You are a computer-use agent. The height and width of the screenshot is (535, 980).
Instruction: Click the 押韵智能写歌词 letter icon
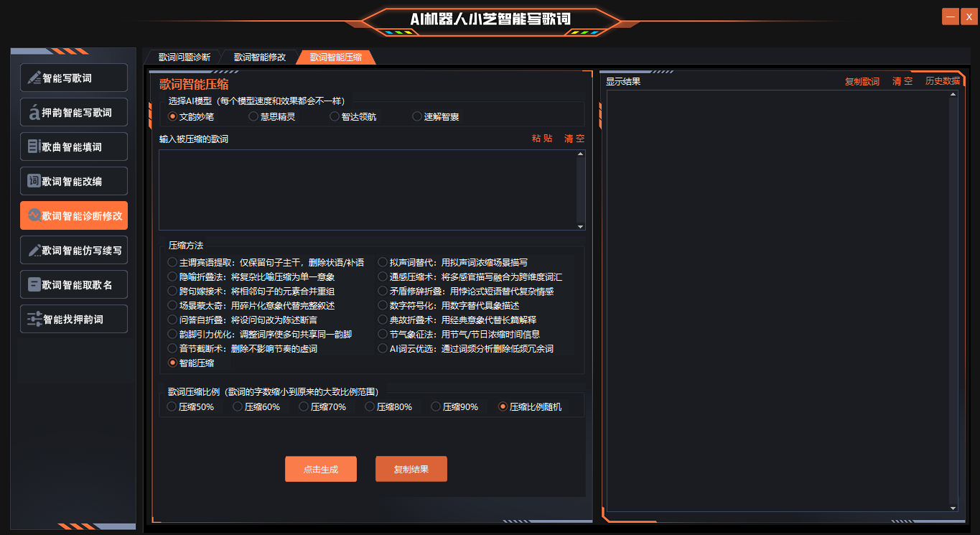point(34,113)
